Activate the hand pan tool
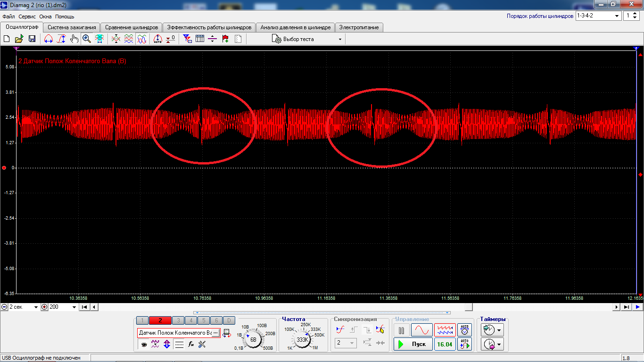 [x=74, y=39]
